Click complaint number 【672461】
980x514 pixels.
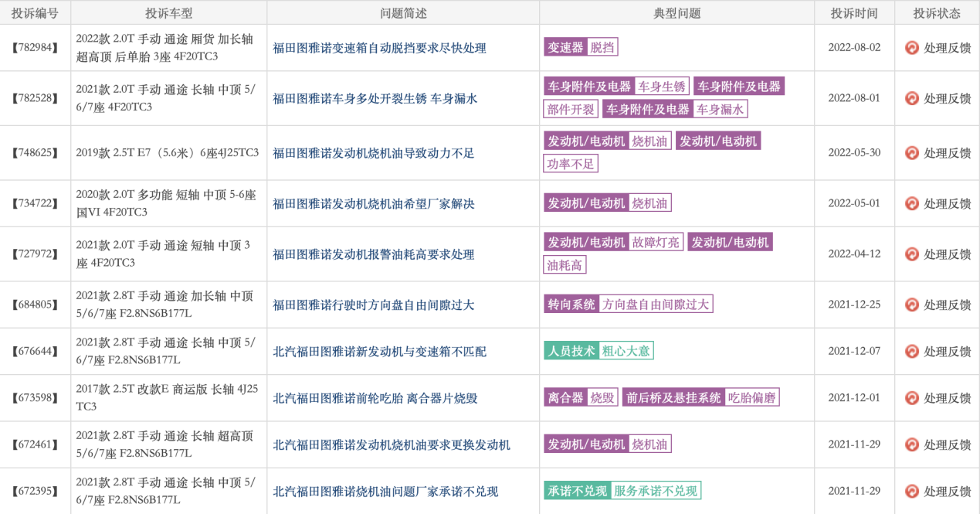point(36,444)
